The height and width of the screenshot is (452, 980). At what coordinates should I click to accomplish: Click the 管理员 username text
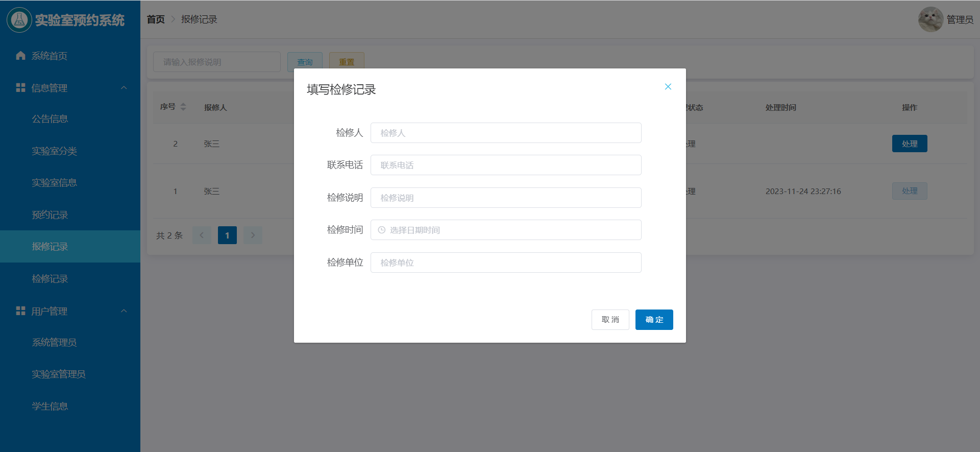point(960,19)
